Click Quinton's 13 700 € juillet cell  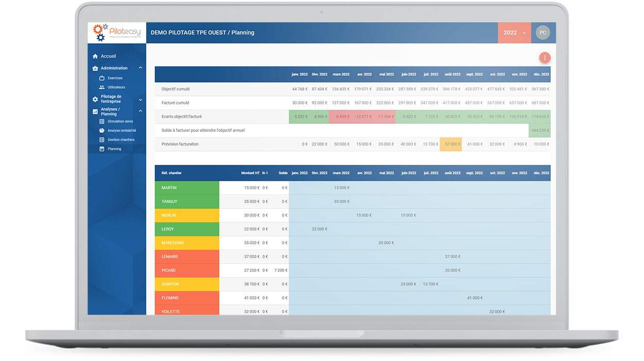430,284
